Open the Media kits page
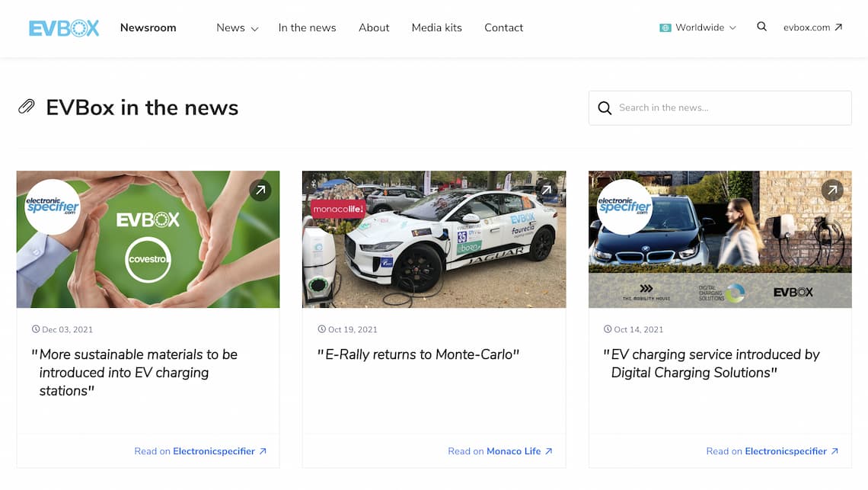Viewport: 868px width, 490px height. point(437,27)
